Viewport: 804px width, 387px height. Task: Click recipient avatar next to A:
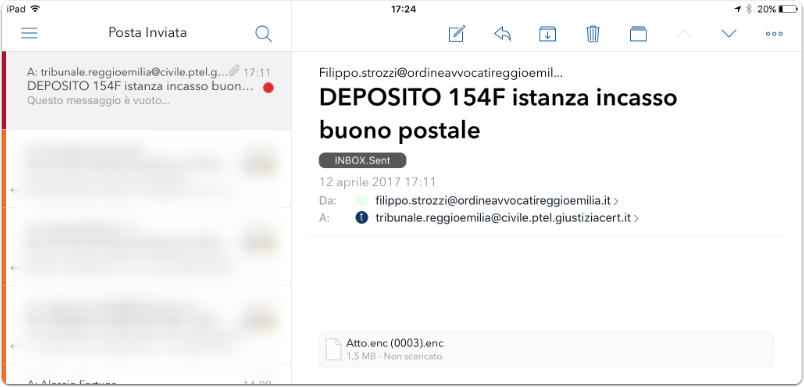point(361,218)
